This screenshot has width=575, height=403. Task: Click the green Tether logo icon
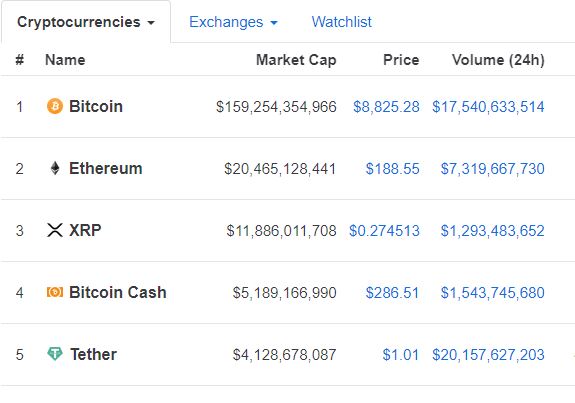(x=55, y=354)
